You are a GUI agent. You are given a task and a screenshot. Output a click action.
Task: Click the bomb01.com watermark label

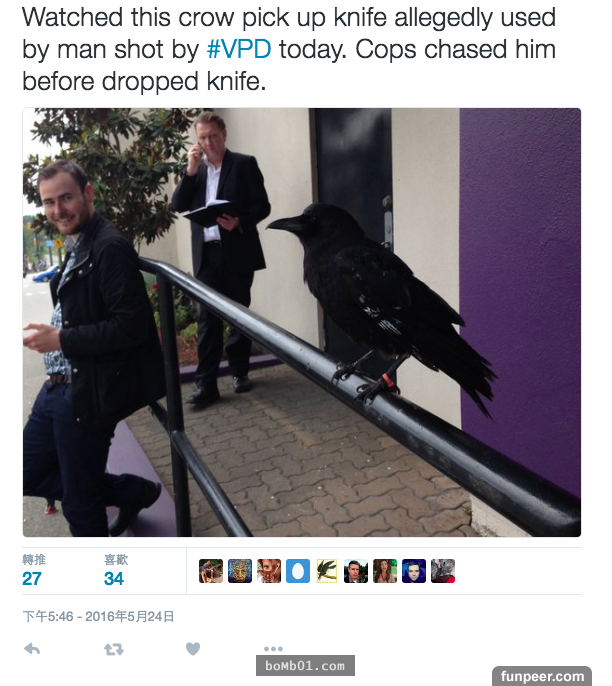point(305,666)
